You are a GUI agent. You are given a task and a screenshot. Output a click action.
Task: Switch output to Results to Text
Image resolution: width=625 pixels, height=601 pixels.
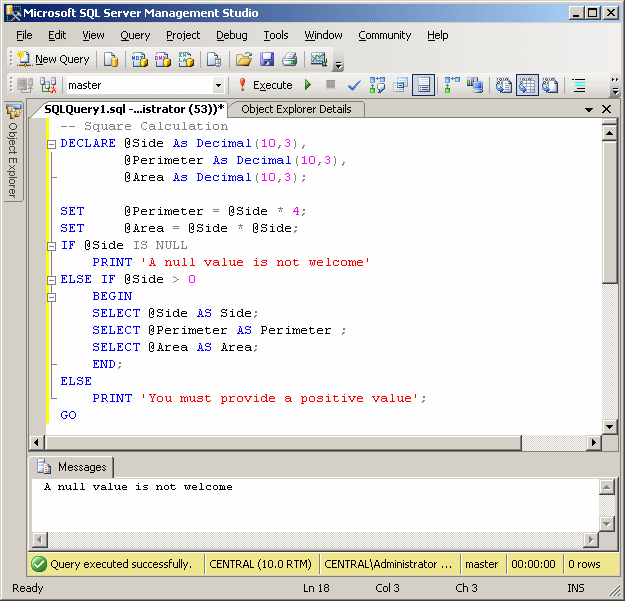pos(504,85)
